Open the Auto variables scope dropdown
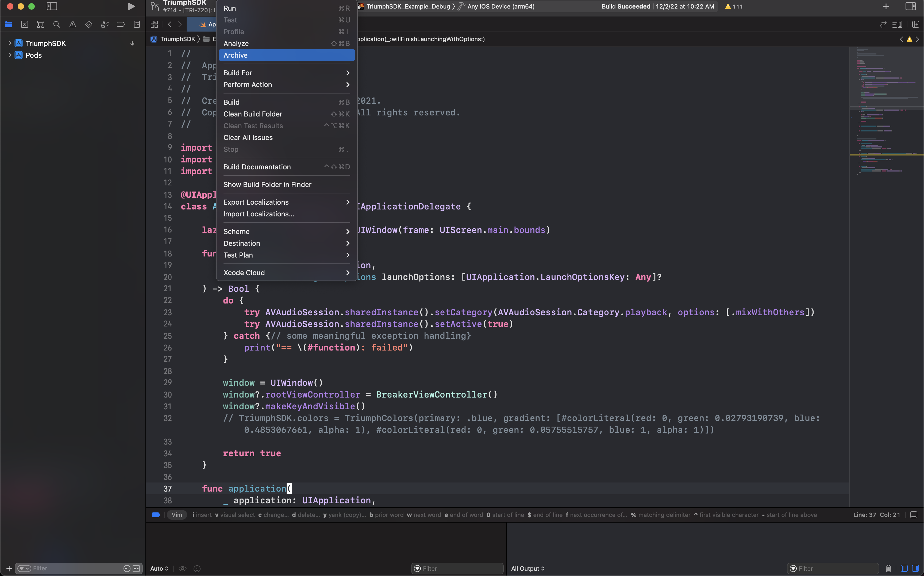The height and width of the screenshot is (576, 924). [x=159, y=568]
